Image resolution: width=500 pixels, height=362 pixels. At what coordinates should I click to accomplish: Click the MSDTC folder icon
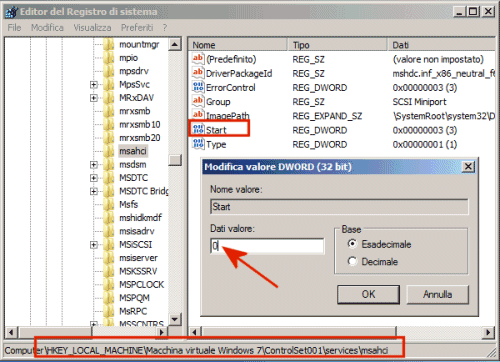[109, 178]
